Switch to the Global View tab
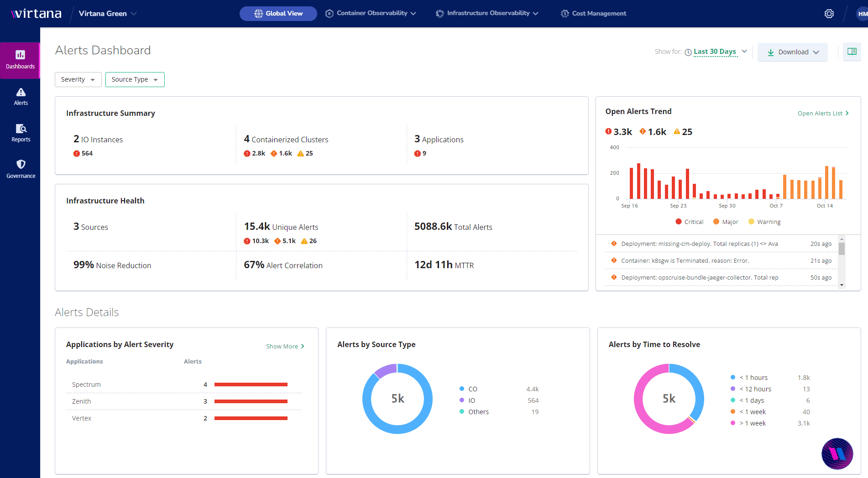The width and height of the screenshot is (868, 478). point(278,14)
